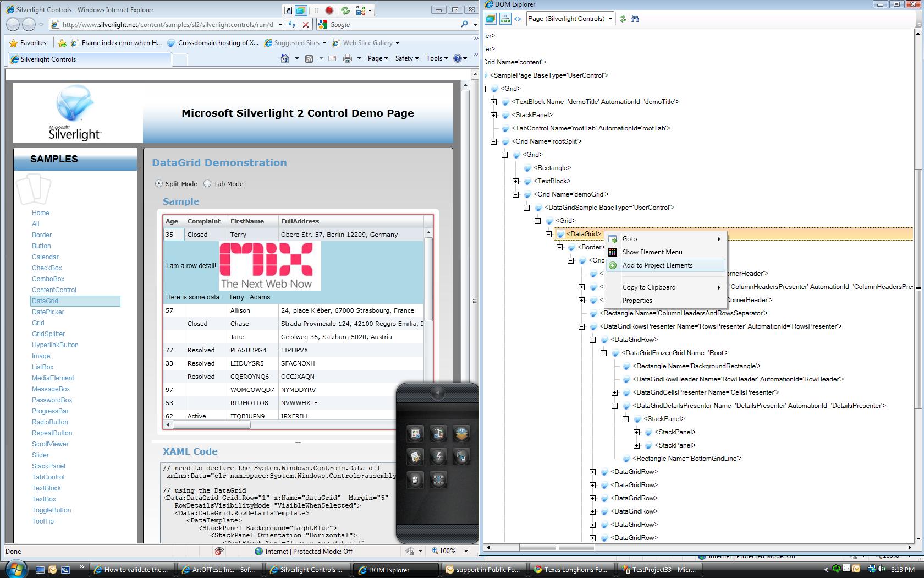Expand the DataGridCellsPresenter tree node
The image size is (924, 578).
[x=614, y=392]
